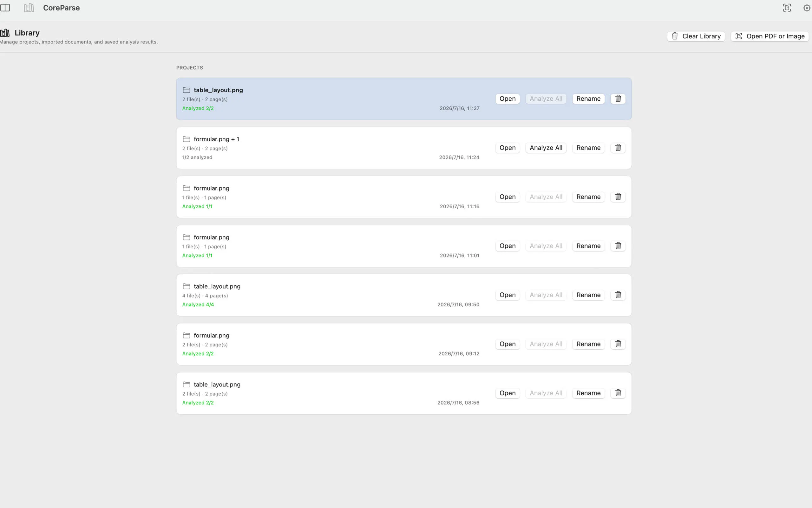Click the date '2026/7/16, 11:24'
812x508 pixels.
click(459, 157)
